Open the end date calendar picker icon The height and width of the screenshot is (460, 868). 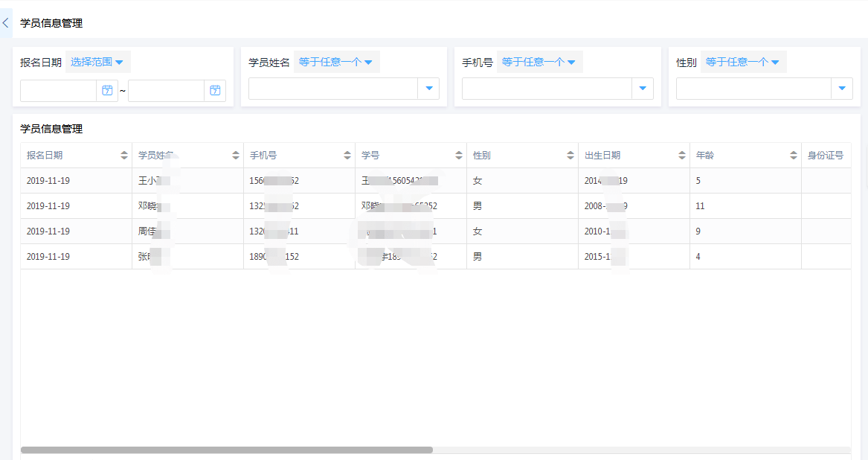click(x=215, y=90)
